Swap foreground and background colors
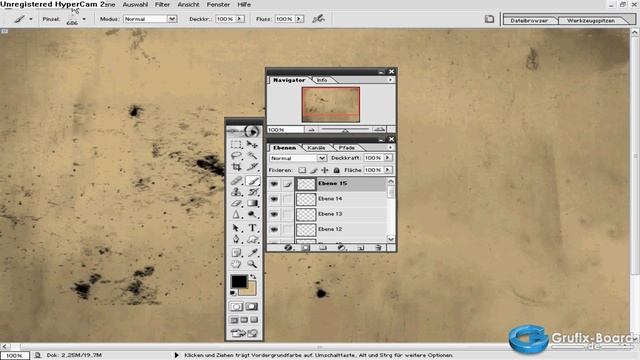Viewport: 640px width, 360px height. click(x=253, y=277)
